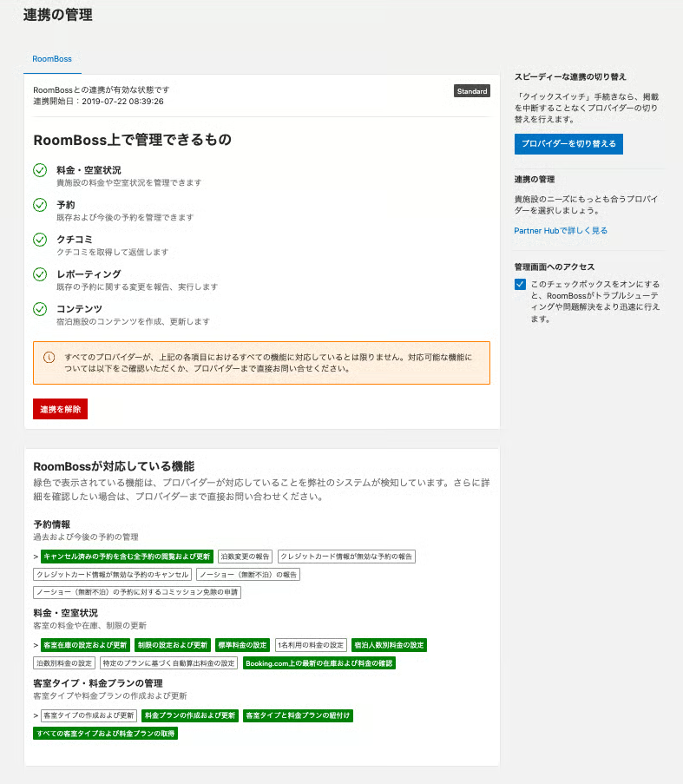Viewport: 683px width, 784px height.
Task: Open the Partner Hubで詳しく見る link
Action: [x=561, y=231]
